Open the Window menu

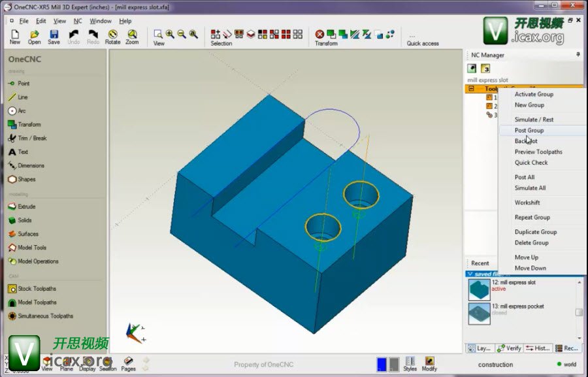point(101,21)
